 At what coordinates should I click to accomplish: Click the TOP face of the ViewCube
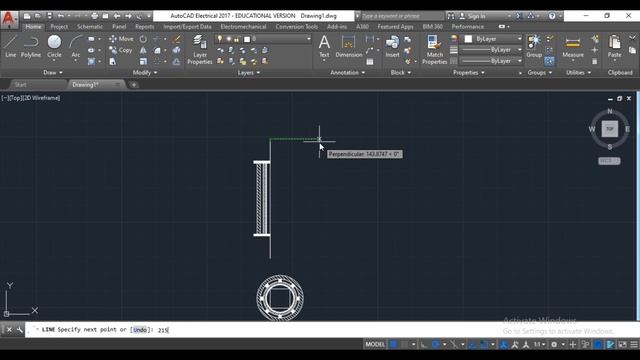click(x=609, y=129)
